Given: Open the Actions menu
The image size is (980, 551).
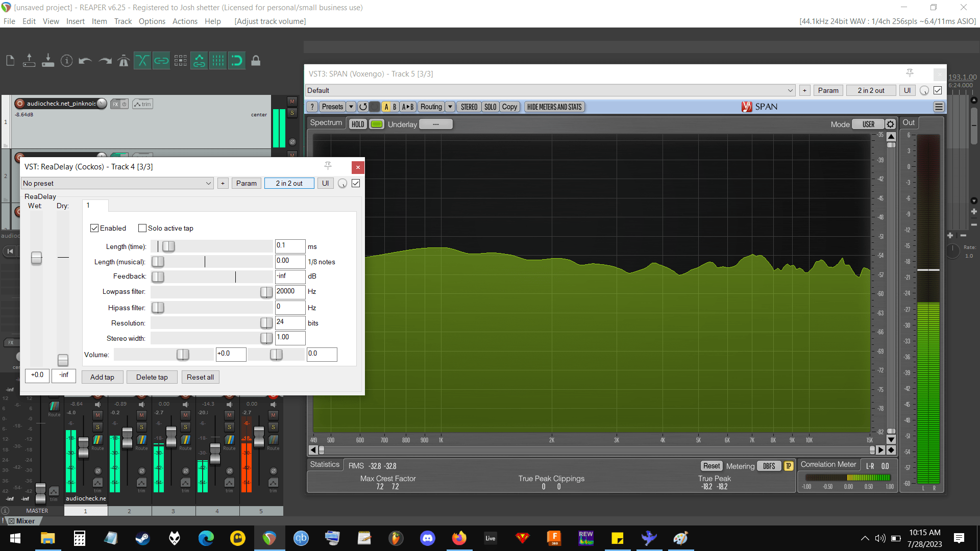Looking at the screenshot, I should tap(185, 21).
